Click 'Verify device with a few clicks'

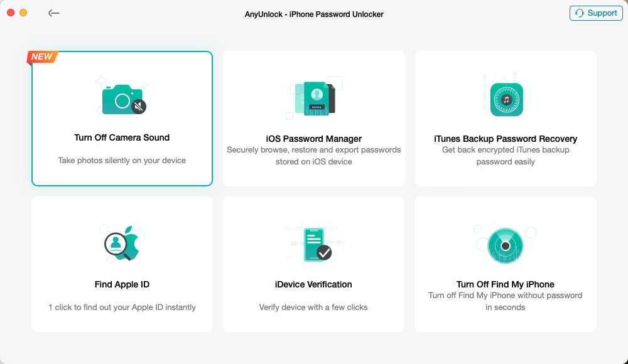(x=313, y=307)
